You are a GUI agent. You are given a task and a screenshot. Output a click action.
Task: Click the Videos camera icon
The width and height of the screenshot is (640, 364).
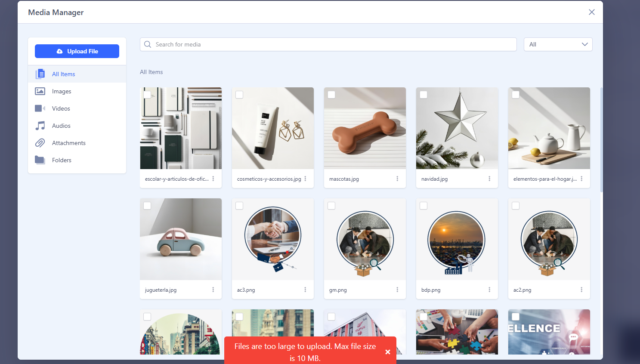[40, 108]
